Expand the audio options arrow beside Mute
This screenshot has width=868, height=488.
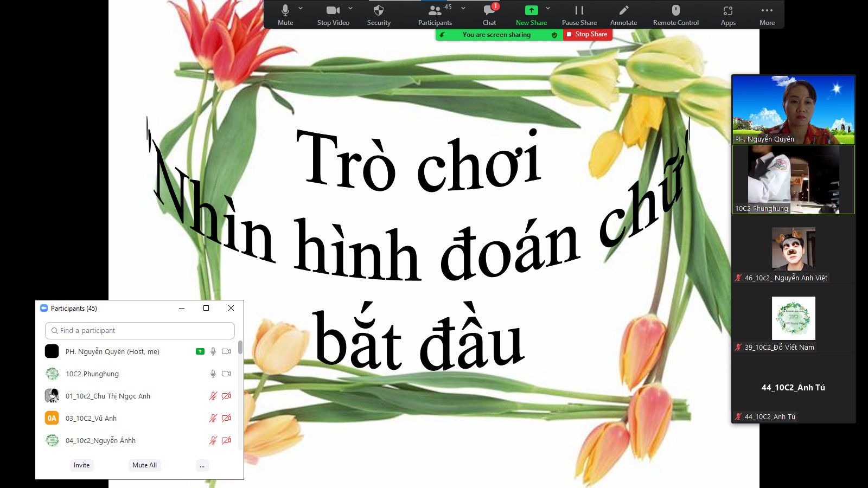pyautogui.click(x=301, y=8)
